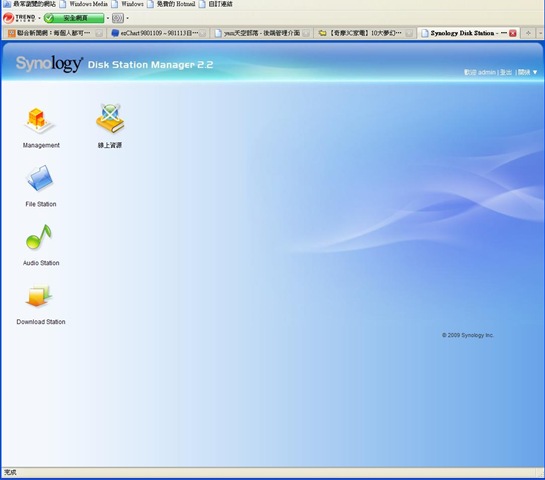Expand the help dropdown arrow in header
The height and width of the screenshot is (480, 545).
click(535, 72)
